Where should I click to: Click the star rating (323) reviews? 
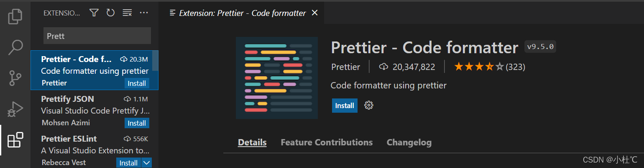[490, 67]
